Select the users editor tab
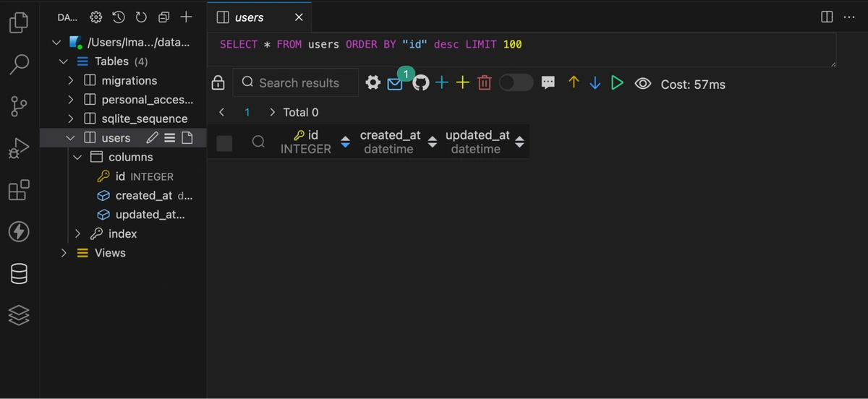The image size is (868, 399). tap(250, 17)
